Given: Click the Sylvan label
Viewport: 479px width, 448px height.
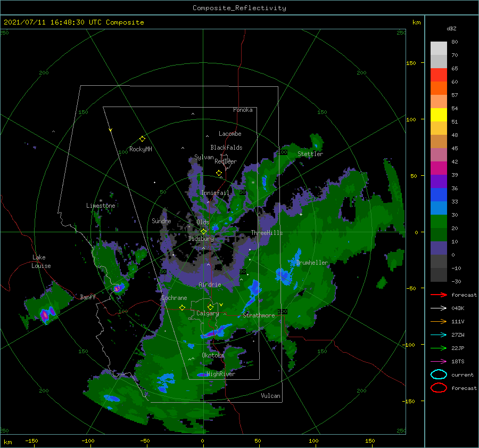Looking at the screenshot, I should 204,157.
